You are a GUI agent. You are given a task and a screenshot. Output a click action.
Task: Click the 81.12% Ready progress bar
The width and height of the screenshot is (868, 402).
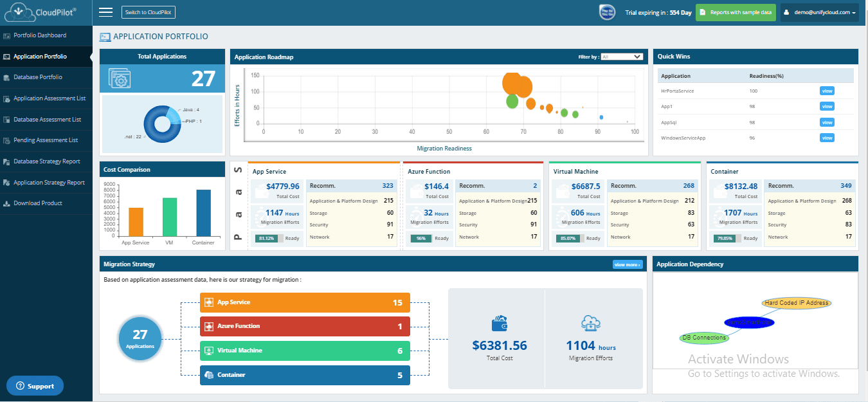click(269, 238)
